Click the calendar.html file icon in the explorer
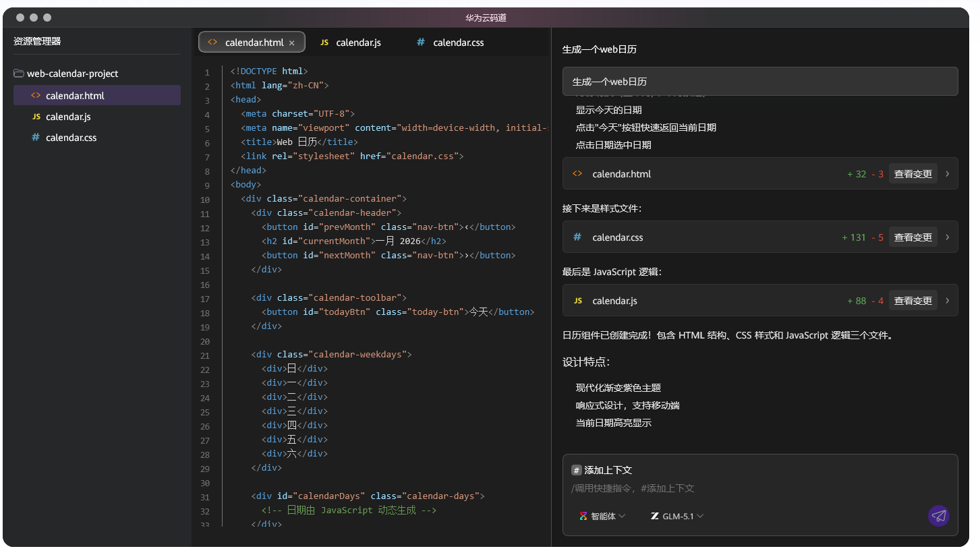This screenshot has width=980, height=555. click(x=36, y=96)
